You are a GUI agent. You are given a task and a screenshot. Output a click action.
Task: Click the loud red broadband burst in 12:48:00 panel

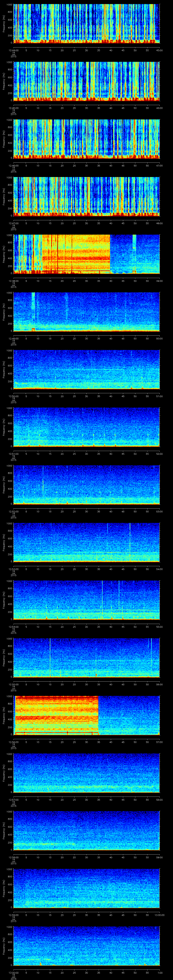click(76, 254)
